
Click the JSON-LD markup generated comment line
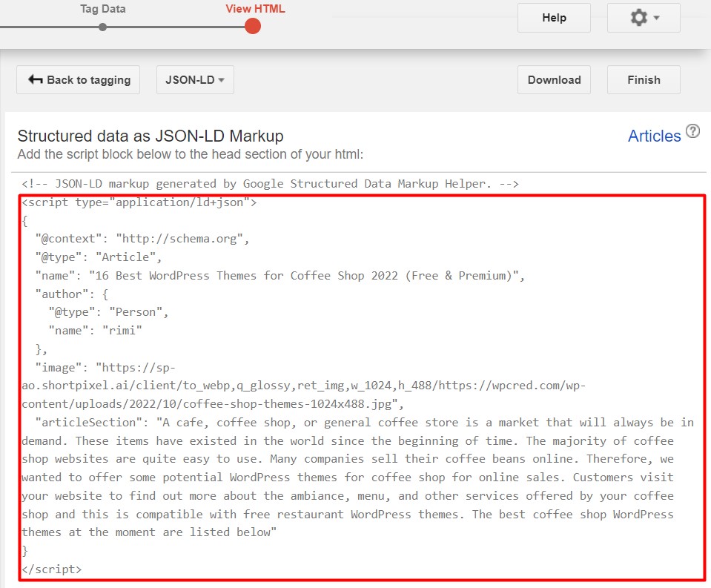(x=271, y=184)
